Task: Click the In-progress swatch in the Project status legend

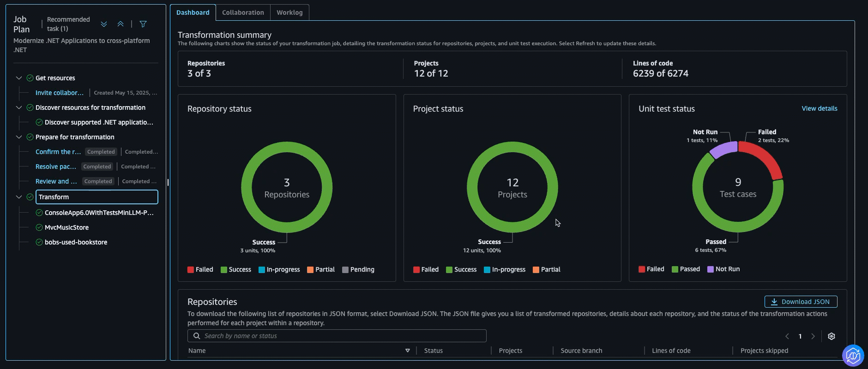Action: pos(487,270)
